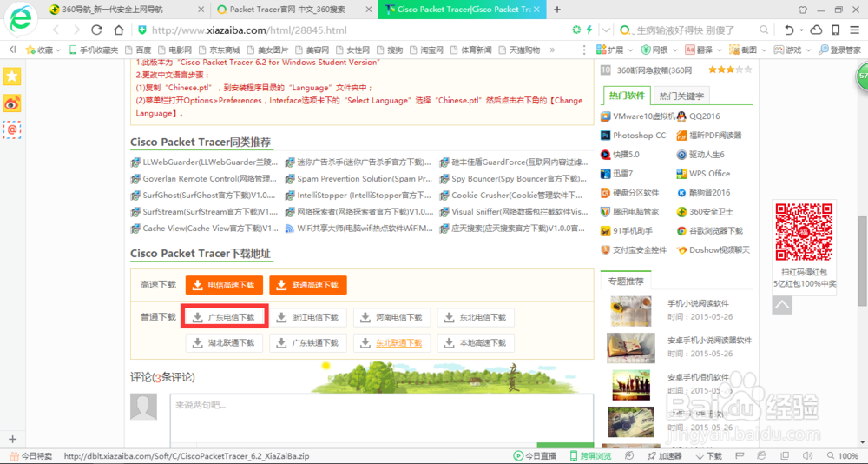The width and height of the screenshot is (868, 464).
Task: Show more bookmarks with double chevron
Action: [552, 50]
